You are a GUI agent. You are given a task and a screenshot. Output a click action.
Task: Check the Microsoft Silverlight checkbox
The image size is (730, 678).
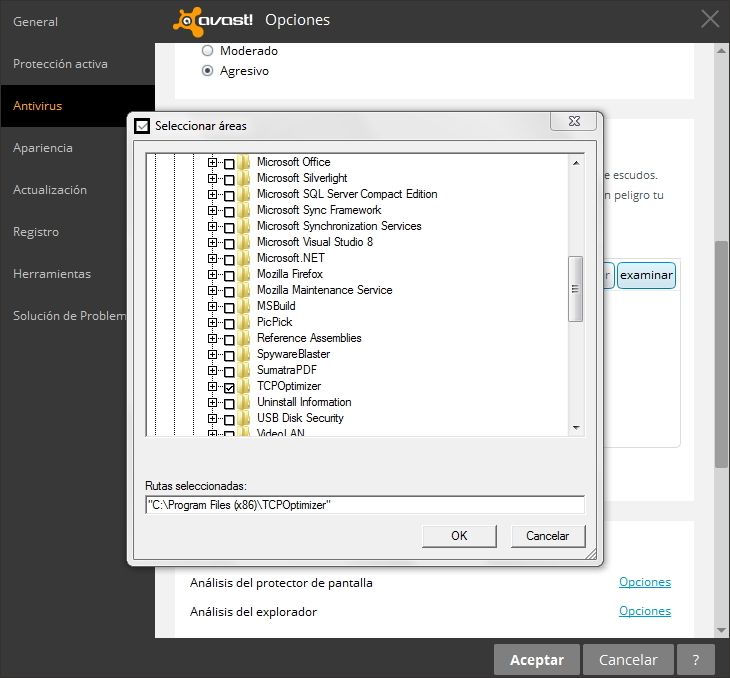click(x=229, y=180)
